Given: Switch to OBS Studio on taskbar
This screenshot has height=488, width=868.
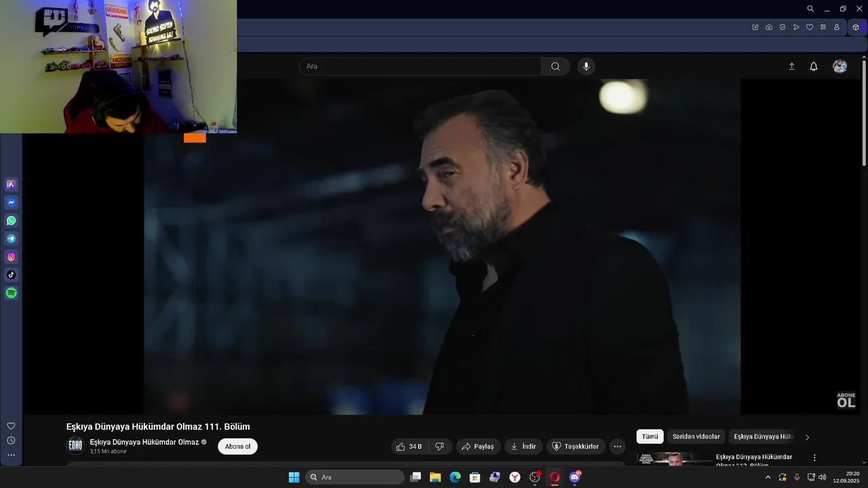Looking at the screenshot, I should point(535,477).
